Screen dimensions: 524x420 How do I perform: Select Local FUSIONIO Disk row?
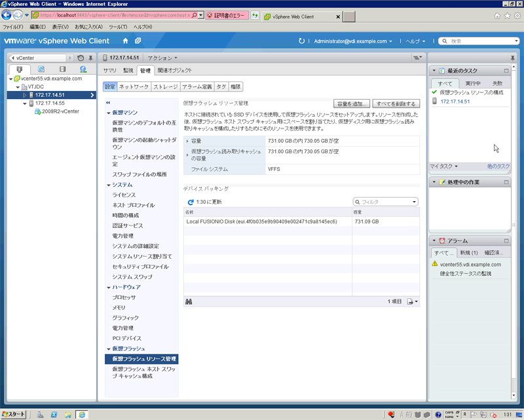301,221
